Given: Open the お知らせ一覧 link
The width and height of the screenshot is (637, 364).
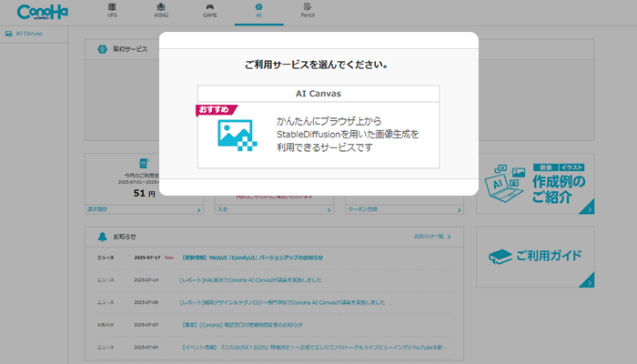Looking at the screenshot, I should tap(432, 237).
